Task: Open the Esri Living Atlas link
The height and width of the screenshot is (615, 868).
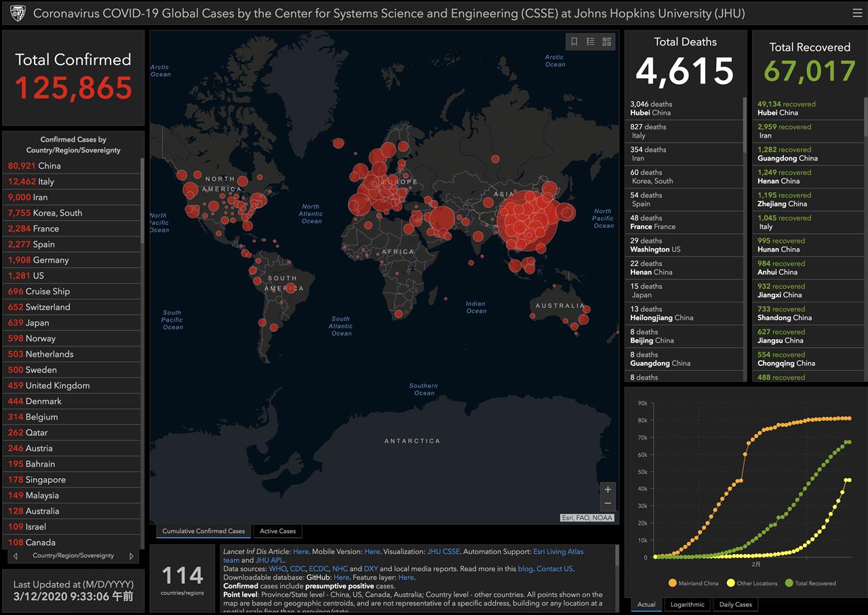Action: (x=558, y=552)
